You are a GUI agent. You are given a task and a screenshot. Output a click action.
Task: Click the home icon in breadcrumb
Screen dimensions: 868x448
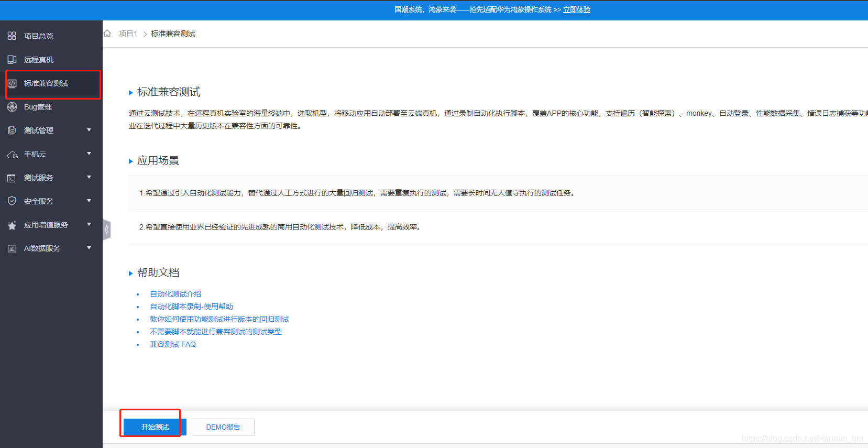(107, 33)
